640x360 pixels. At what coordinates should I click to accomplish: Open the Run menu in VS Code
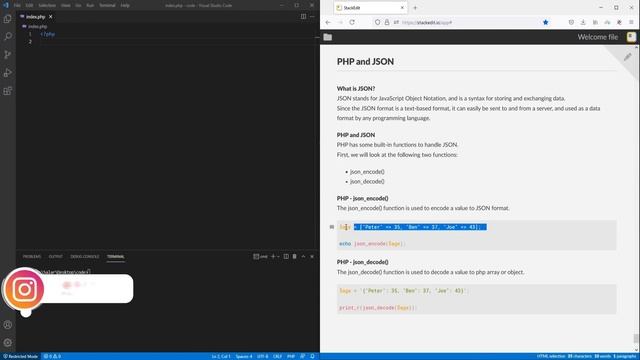(90, 5)
